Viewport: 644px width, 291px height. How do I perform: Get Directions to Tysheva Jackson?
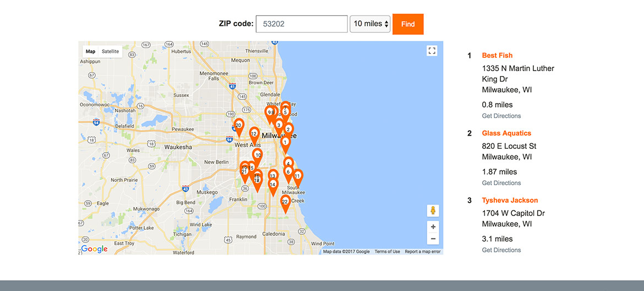tap(501, 250)
